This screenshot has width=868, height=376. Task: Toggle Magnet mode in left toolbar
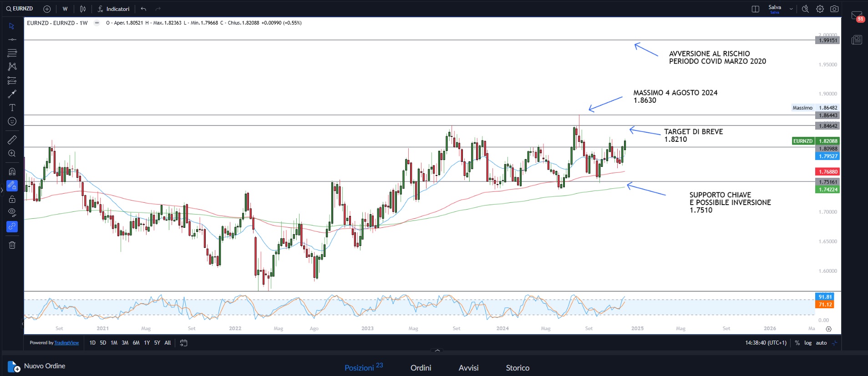tap(12, 172)
